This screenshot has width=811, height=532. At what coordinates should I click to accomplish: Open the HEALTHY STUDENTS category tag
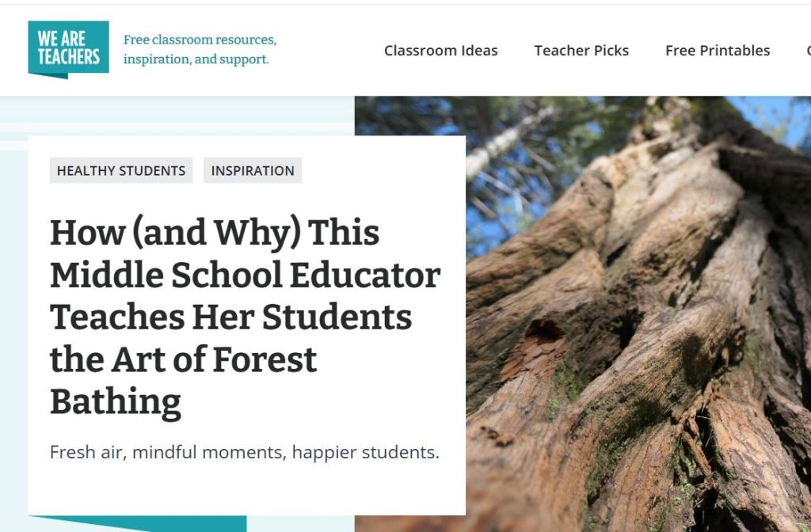click(x=121, y=171)
